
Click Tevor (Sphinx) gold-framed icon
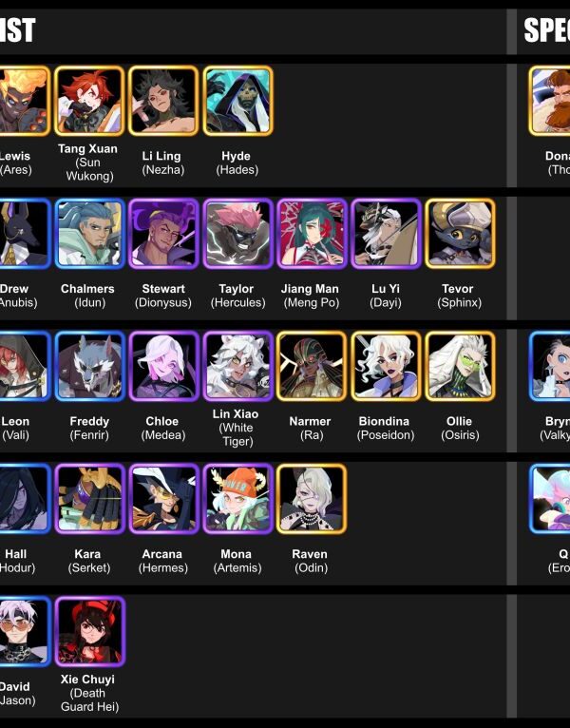[x=460, y=234]
